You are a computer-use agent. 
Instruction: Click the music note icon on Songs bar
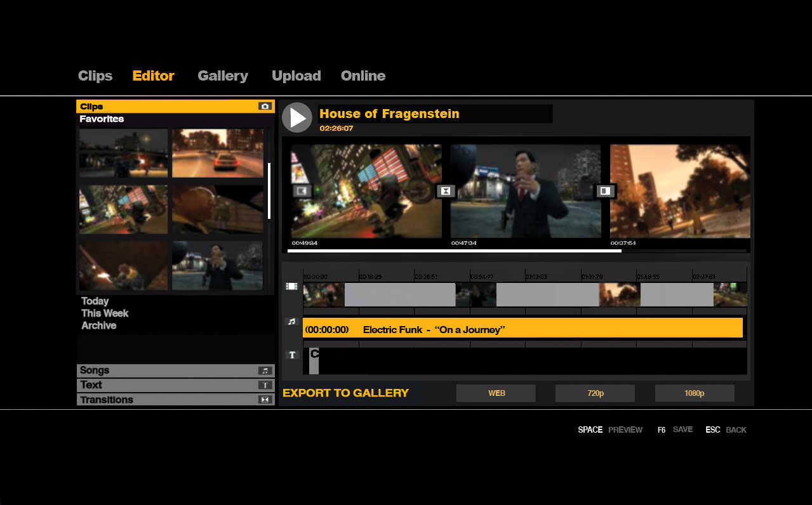pyautogui.click(x=265, y=371)
